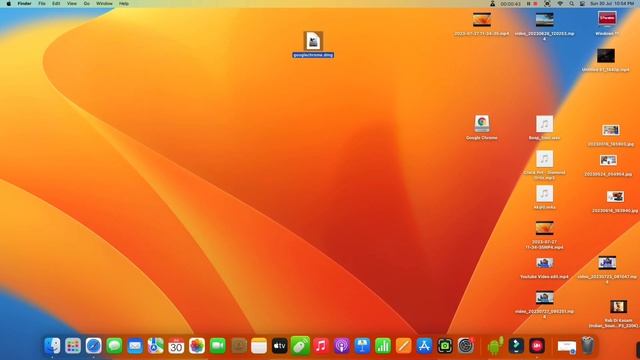Open the Finder menu

(x=24, y=4)
